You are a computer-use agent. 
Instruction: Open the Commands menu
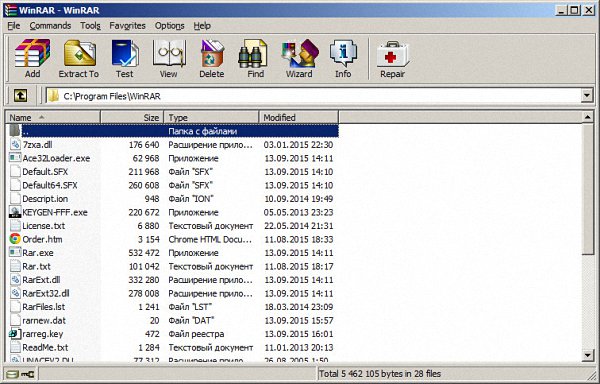click(50, 26)
